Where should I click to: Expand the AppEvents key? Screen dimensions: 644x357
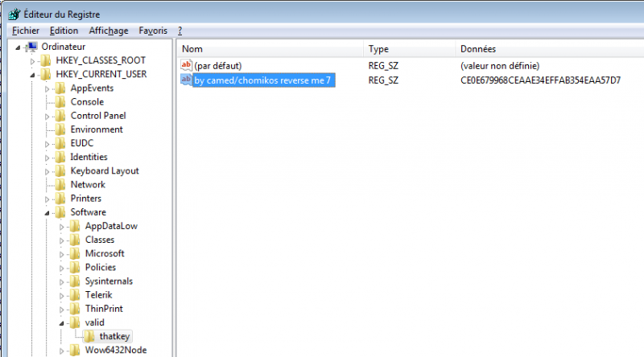(47, 89)
